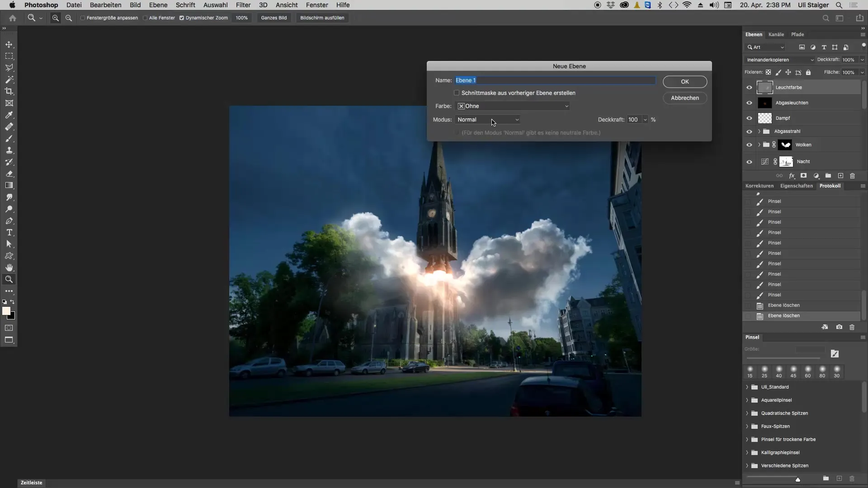Select the Rectangular Marquee tool
Image resolution: width=868 pixels, height=488 pixels.
click(x=9, y=56)
